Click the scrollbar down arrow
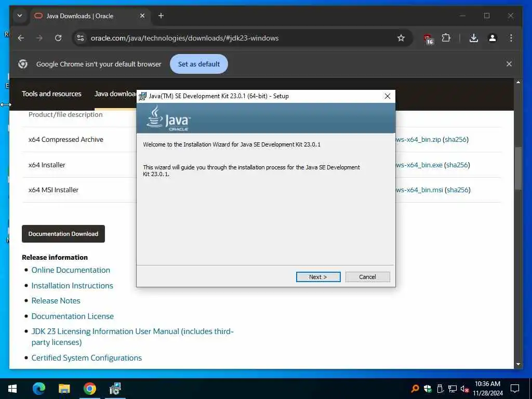Viewport: 532px width, 399px height. (518, 364)
